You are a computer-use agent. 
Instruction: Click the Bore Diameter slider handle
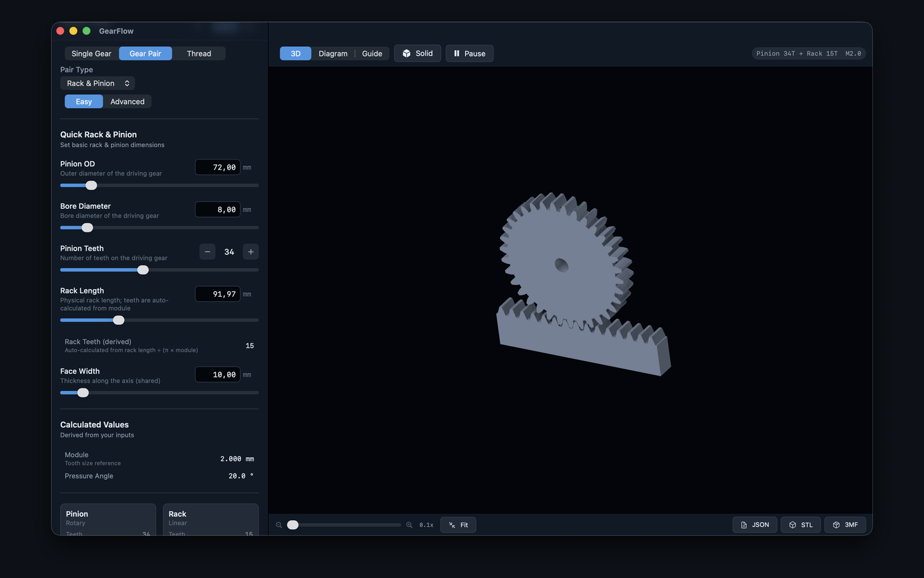pyautogui.click(x=87, y=228)
